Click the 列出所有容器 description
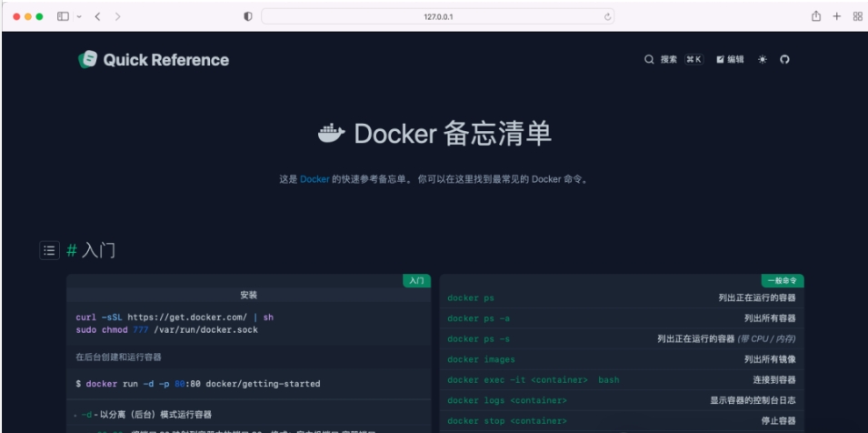 click(770, 318)
